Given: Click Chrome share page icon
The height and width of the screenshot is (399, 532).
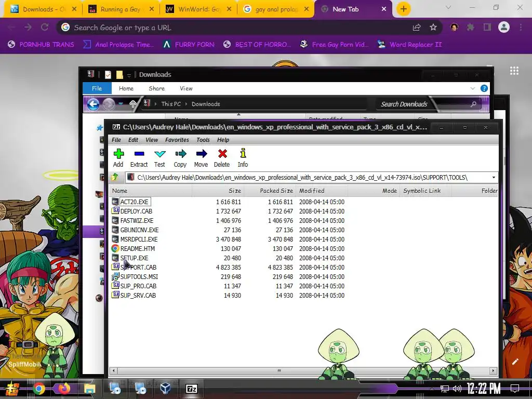Looking at the screenshot, I should tap(417, 28).
